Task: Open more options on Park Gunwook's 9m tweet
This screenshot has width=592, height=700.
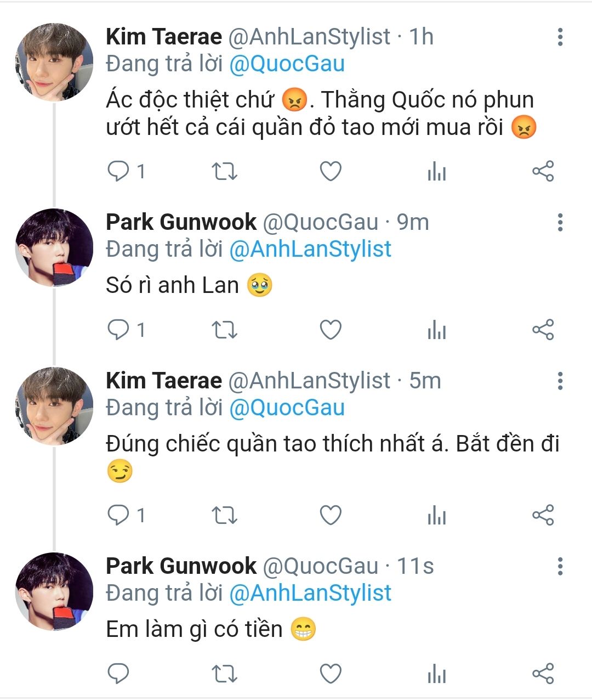Action: tap(560, 222)
